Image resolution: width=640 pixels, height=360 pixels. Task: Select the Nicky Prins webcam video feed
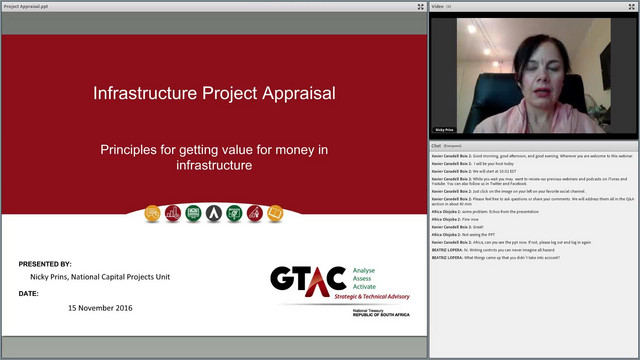[x=533, y=76]
